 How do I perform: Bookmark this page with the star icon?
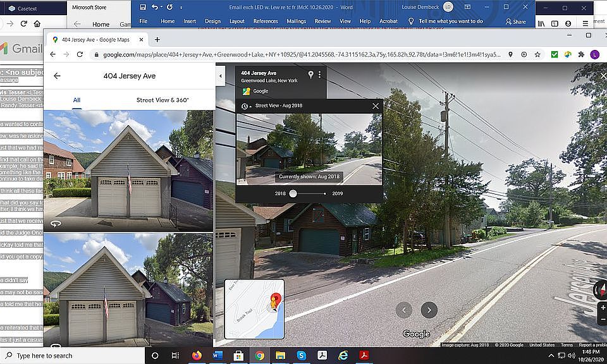coord(537,54)
